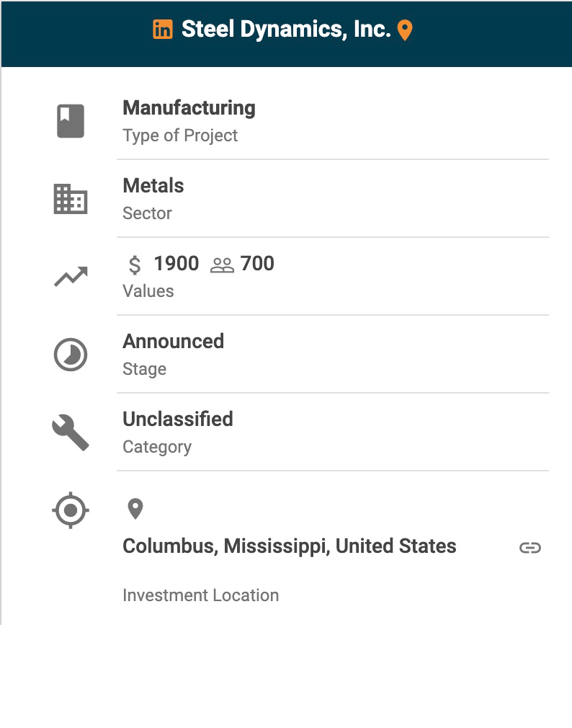
Task: Click the people icon near 700
Action: 222,265
